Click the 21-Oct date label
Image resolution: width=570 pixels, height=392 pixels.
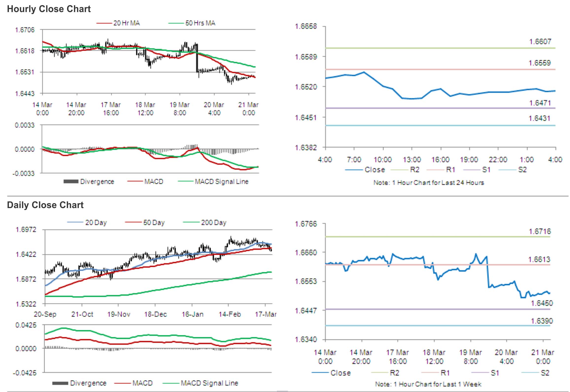tap(82, 314)
